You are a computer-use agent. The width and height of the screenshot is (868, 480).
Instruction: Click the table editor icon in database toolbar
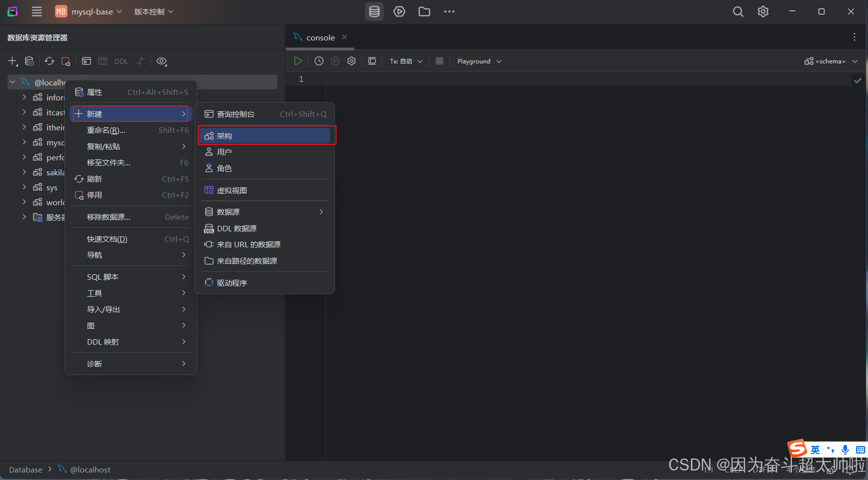(x=102, y=61)
